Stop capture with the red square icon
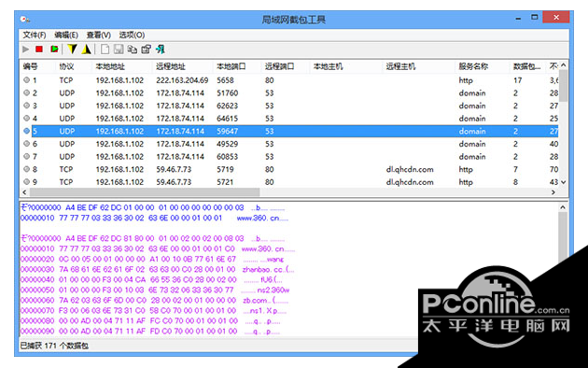This screenshot has height=368, width=588. point(39,50)
